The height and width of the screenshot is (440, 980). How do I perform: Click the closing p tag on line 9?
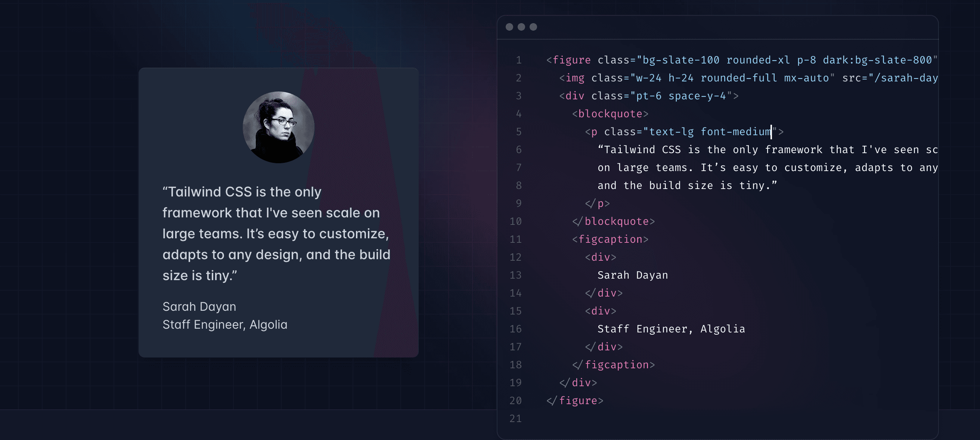coord(597,204)
